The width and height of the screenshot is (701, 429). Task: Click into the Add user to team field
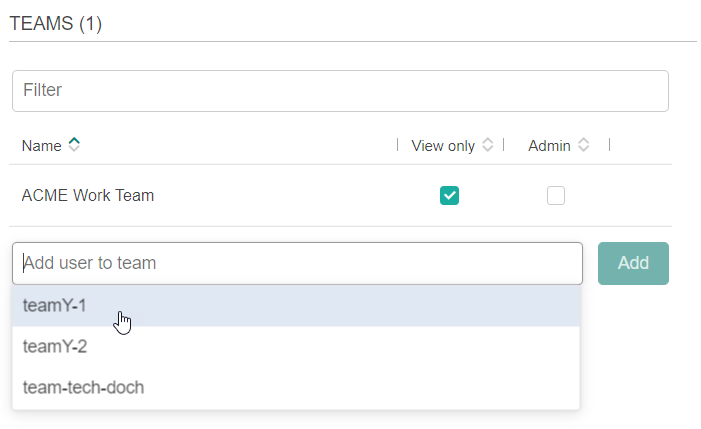click(x=297, y=263)
